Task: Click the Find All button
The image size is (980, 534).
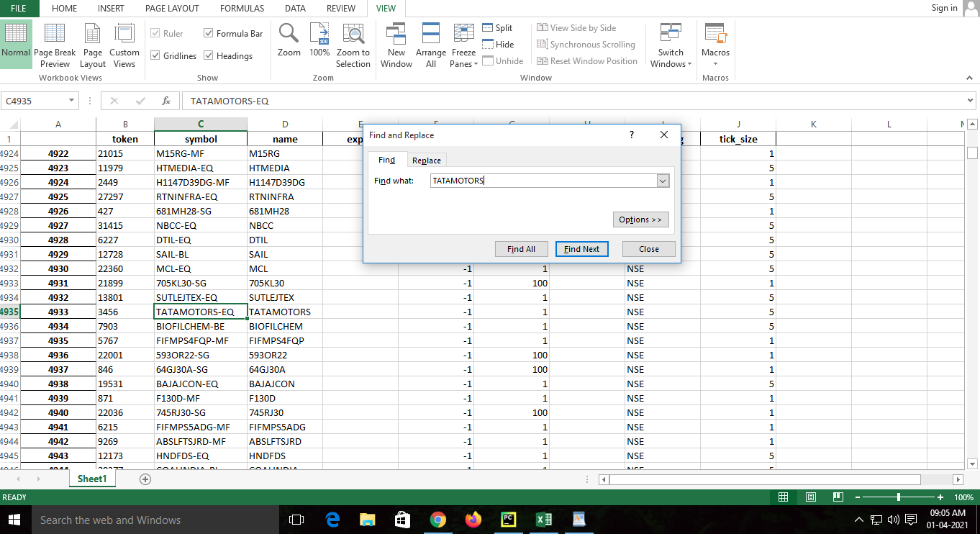Action: (x=521, y=249)
